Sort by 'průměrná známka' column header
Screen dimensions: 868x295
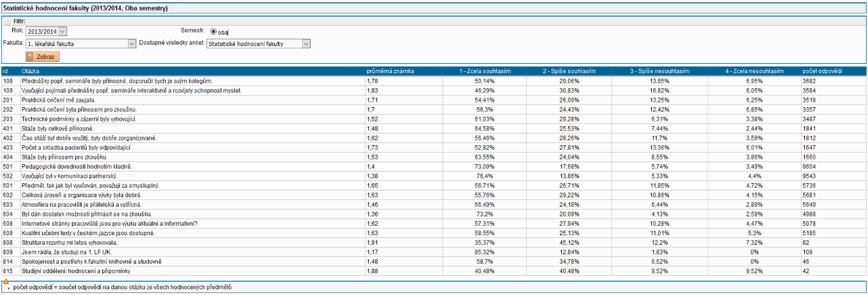click(x=386, y=71)
